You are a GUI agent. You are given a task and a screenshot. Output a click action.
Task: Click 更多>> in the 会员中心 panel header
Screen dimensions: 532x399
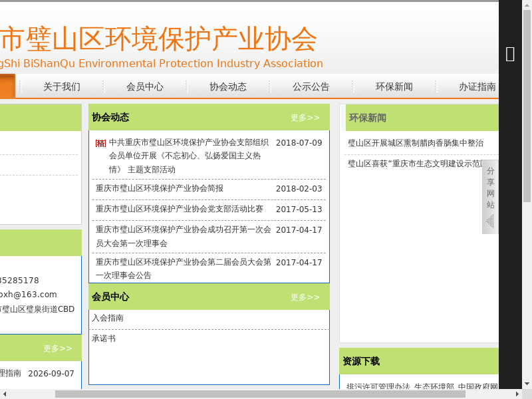[305, 297]
